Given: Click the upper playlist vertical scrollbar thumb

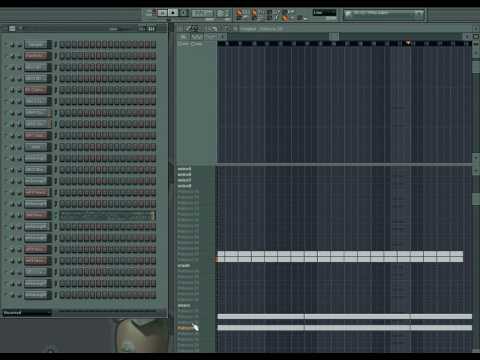Looking at the screenshot, I should [x=476, y=67].
